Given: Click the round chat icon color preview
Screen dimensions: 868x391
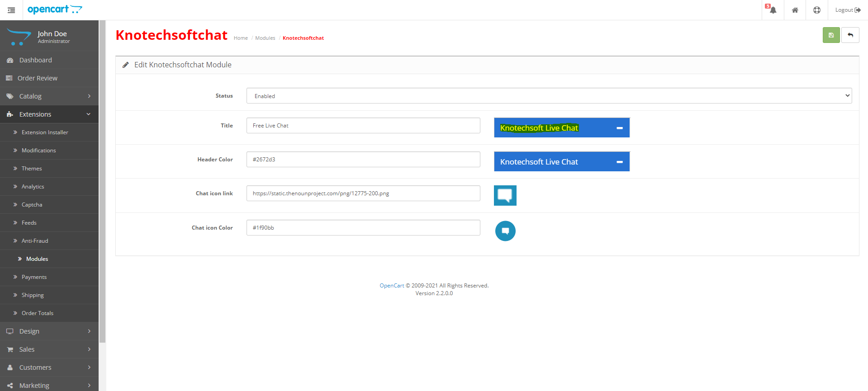Looking at the screenshot, I should pyautogui.click(x=505, y=231).
